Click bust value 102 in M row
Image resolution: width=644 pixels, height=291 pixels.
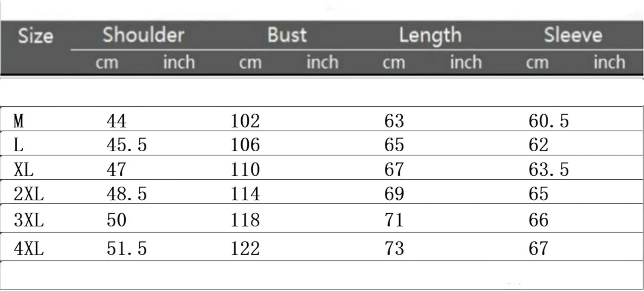(245, 121)
